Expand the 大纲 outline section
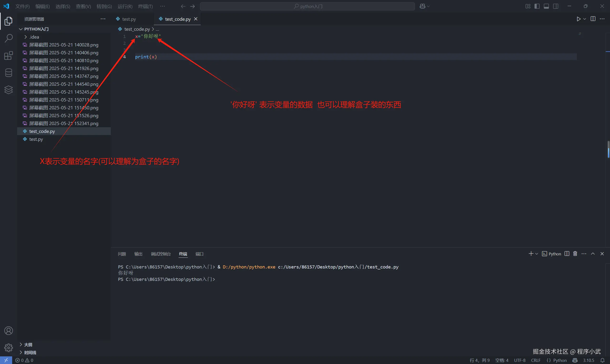The image size is (610, 364). point(28,344)
